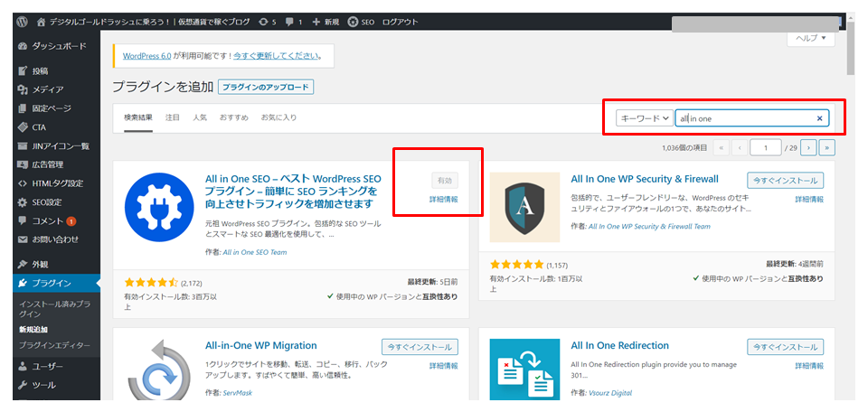Switch to おすすめ tab
The image size is (868, 412).
click(233, 117)
